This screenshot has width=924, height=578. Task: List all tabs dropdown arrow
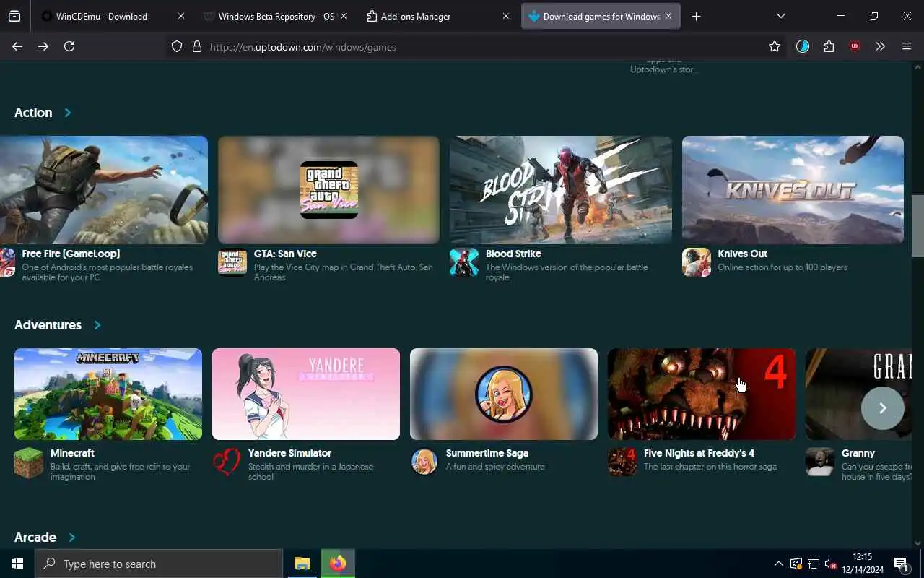[780, 16]
